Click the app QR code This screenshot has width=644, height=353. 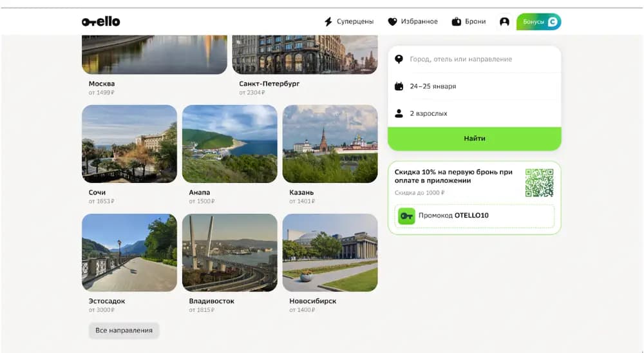539,183
